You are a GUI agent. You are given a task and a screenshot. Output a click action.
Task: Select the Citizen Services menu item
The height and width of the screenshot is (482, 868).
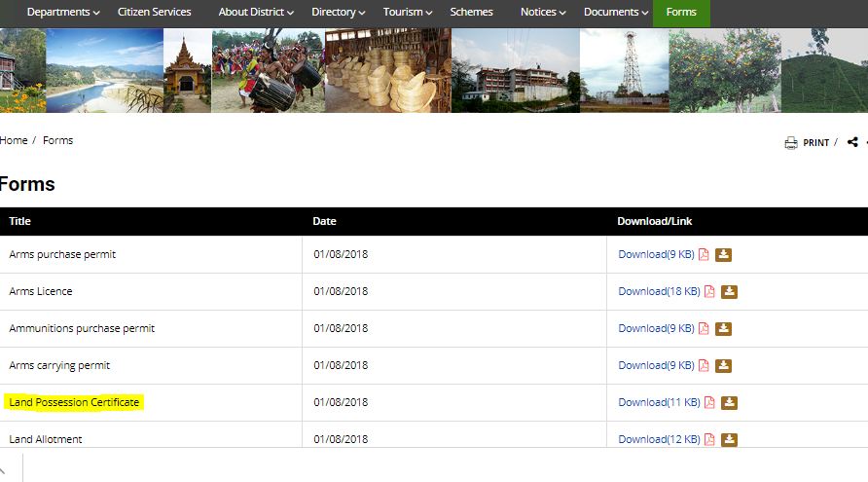(154, 13)
